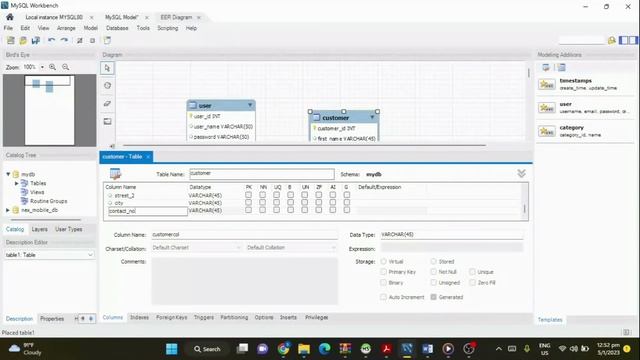Viewport: 640px width, 360px height.
Task: Click the user template icon
Action: click(547, 108)
